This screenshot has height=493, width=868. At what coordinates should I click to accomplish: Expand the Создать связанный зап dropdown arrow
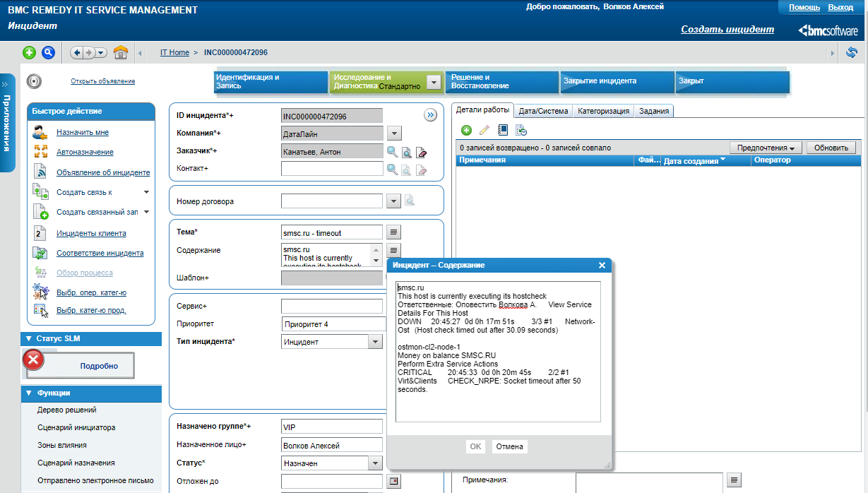click(x=146, y=212)
